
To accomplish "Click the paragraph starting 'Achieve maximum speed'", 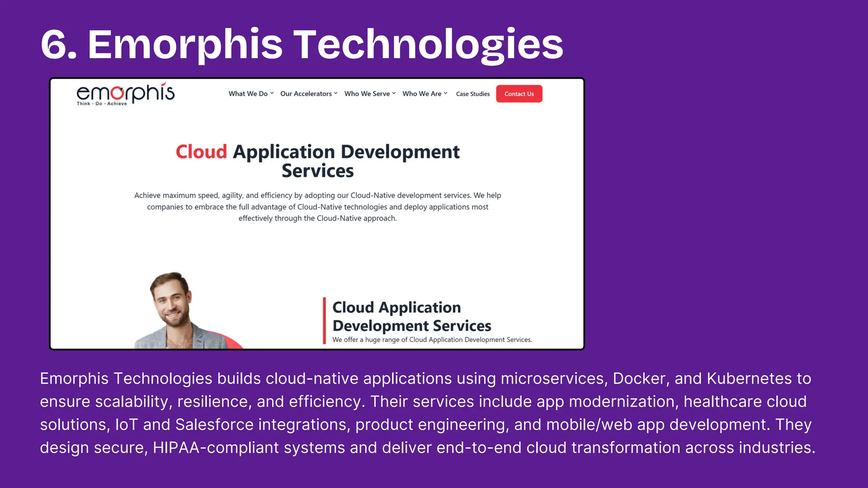I will (x=317, y=207).
